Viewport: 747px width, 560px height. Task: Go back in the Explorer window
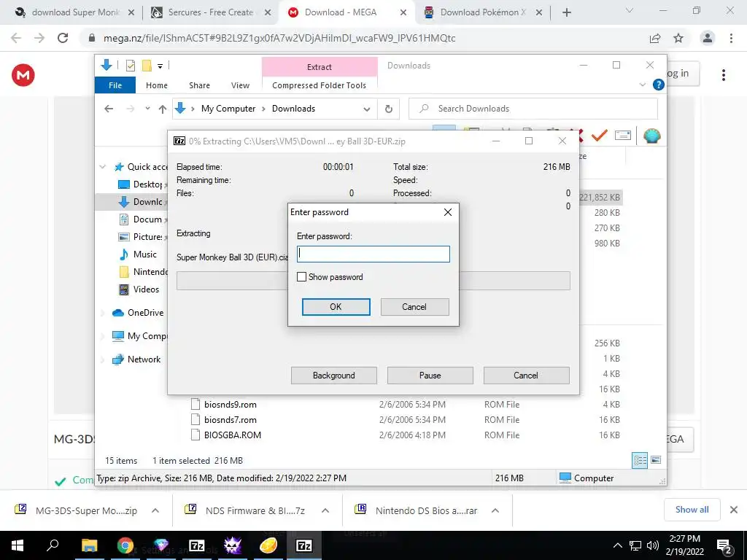(109, 109)
